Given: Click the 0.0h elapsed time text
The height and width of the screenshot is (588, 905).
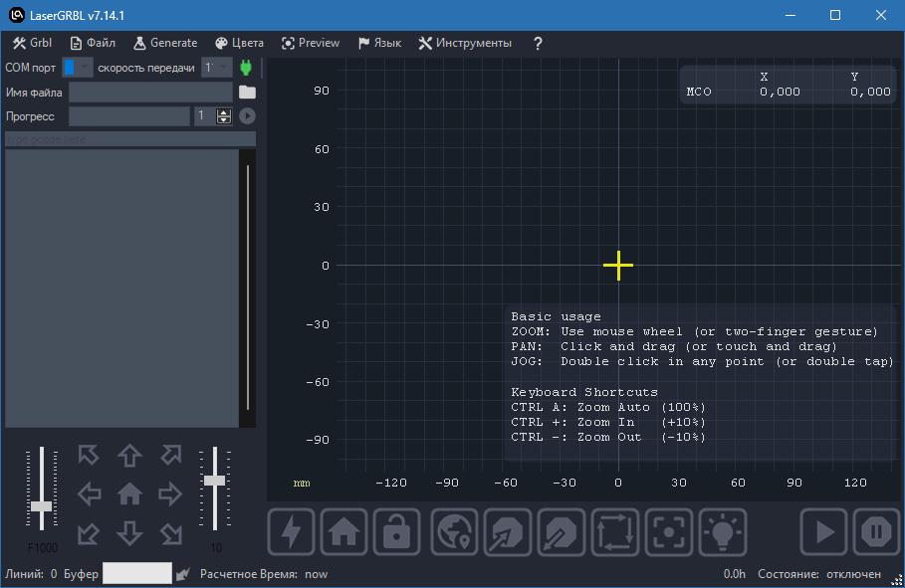Looking at the screenshot, I should [x=735, y=574].
